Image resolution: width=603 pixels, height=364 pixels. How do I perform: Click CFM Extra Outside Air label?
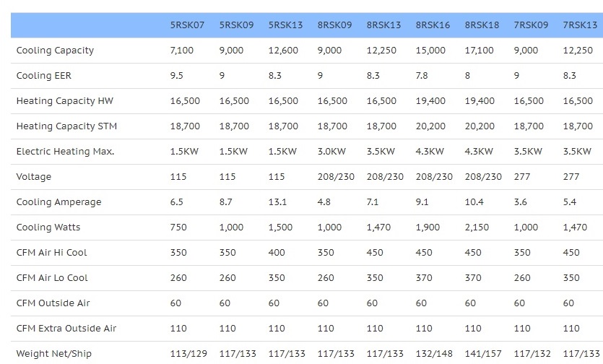point(66,328)
